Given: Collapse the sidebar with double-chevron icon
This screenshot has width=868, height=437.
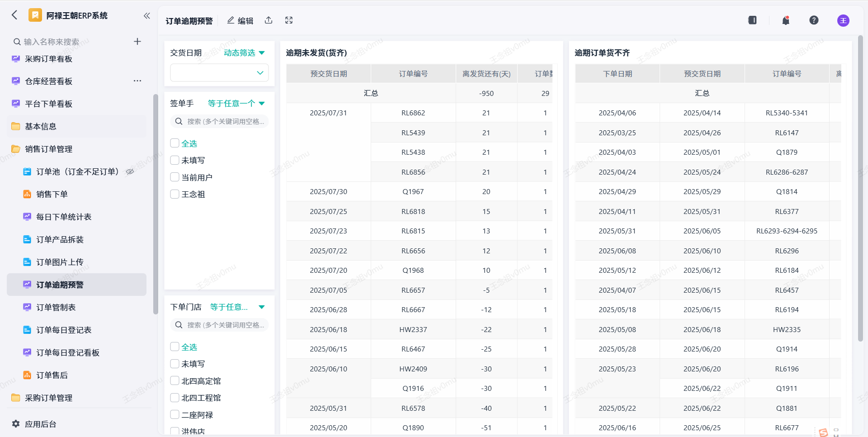Looking at the screenshot, I should click(146, 16).
